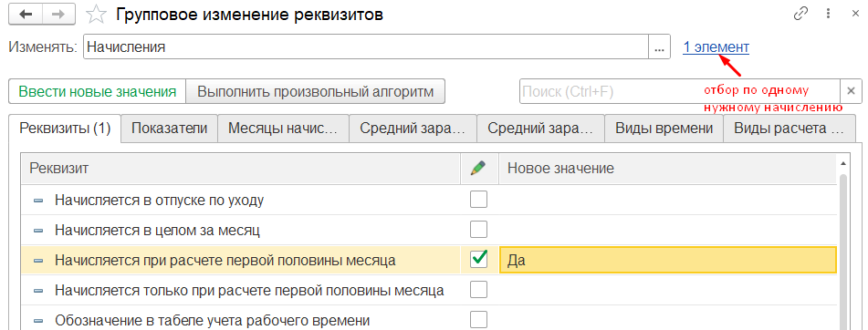Open the 'Да' new value cell
Screen dimensions: 868x330
[x=668, y=260]
